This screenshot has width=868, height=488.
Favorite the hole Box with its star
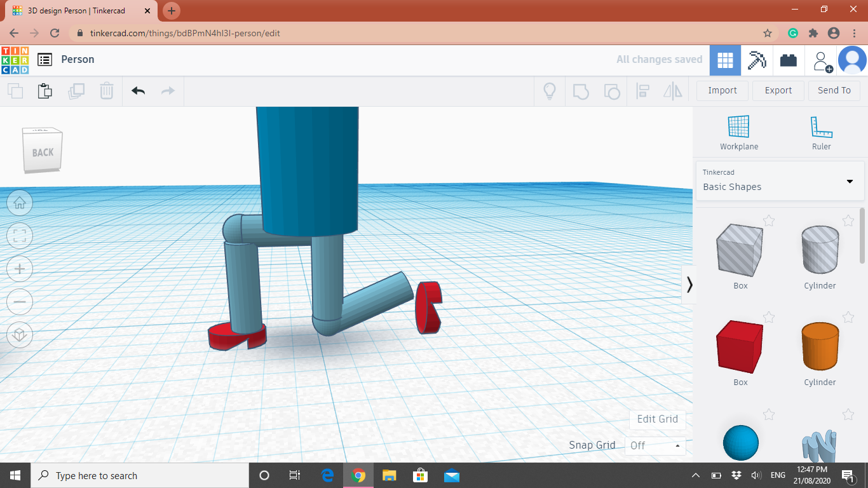[x=769, y=220]
